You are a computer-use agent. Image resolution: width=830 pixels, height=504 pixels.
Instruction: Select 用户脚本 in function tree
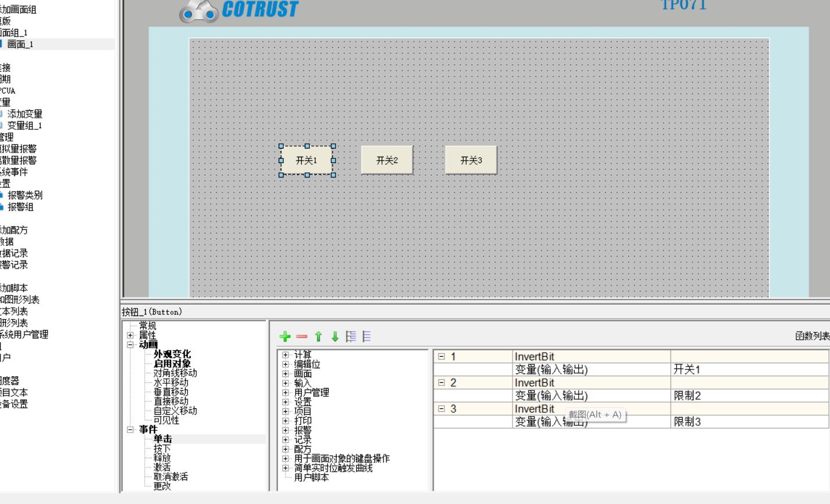pyautogui.click(x=312, y=477)
